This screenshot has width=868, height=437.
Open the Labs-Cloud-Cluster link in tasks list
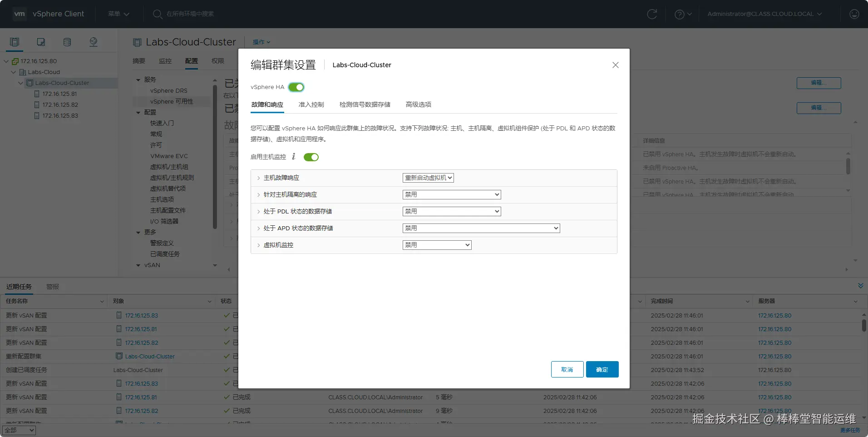(x=150, y=357)
